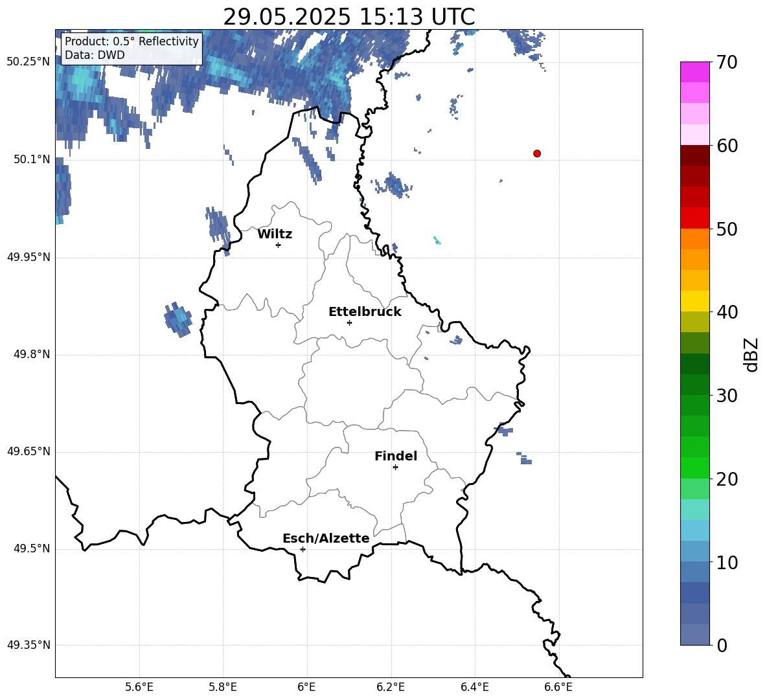
Task: Click the cross marker below Findel
Action: [x=395, y=468]
